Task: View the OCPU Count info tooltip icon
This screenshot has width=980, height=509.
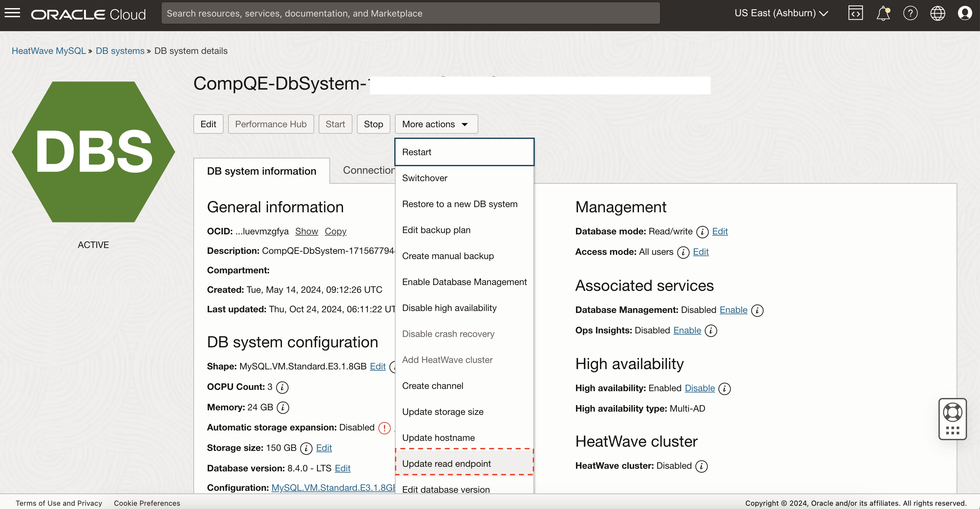Action: (282, 387)
